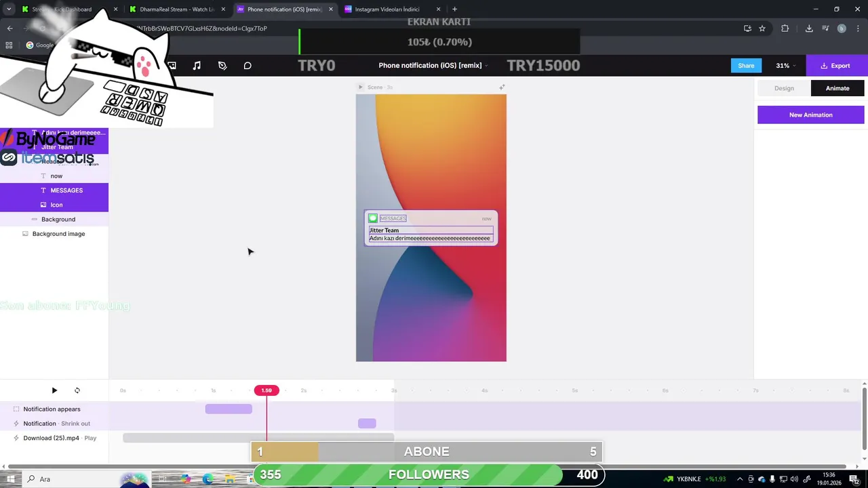Viewport: 868px width, 488px height.
Task: Click the dashed-square icon beside Notification appears
Action: [16, 409]
